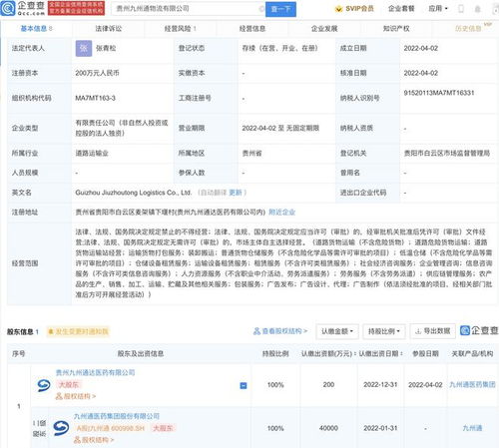
Task: Open the mobile phone icon in header
Action: tap(461, 9)
